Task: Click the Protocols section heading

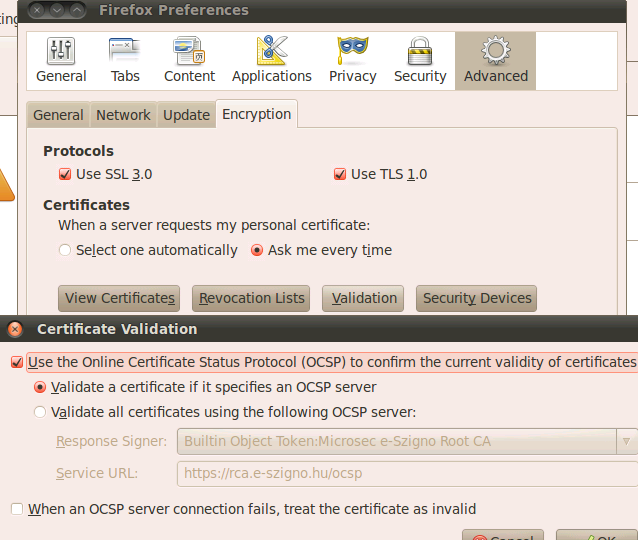Action: coord(79,151)
